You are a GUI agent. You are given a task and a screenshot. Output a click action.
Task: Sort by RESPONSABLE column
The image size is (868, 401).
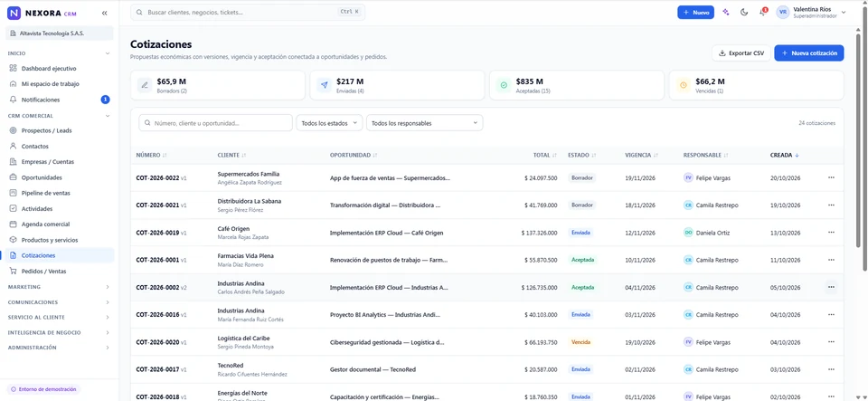tap(706, 155)
